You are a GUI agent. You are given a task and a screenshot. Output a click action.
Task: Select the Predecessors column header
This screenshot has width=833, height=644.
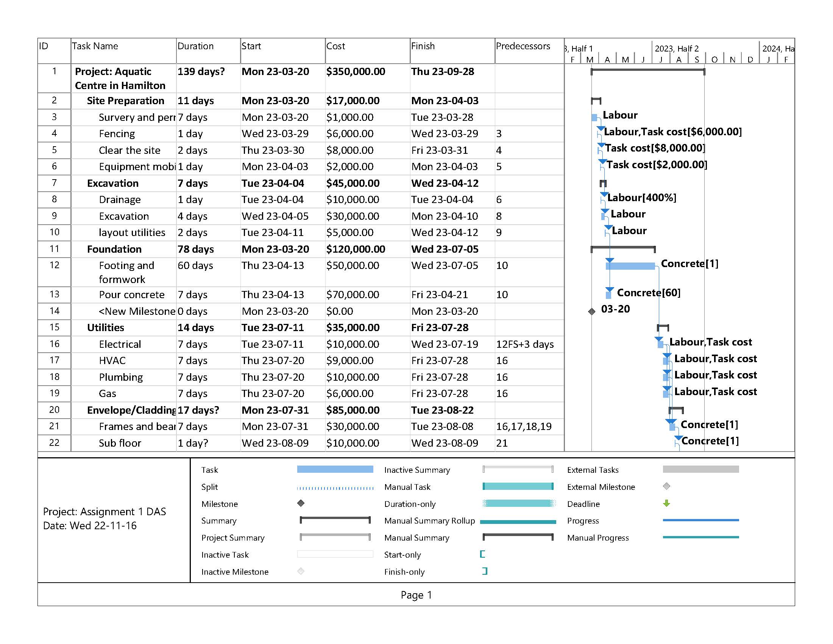pyautogui.click(x=523, y=46)
